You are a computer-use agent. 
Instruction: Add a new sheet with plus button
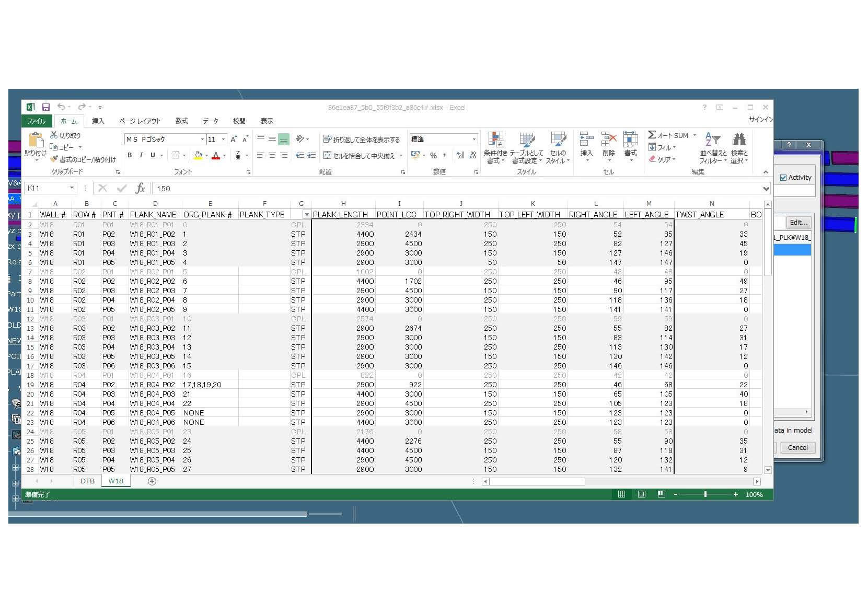tap(152, 481)
